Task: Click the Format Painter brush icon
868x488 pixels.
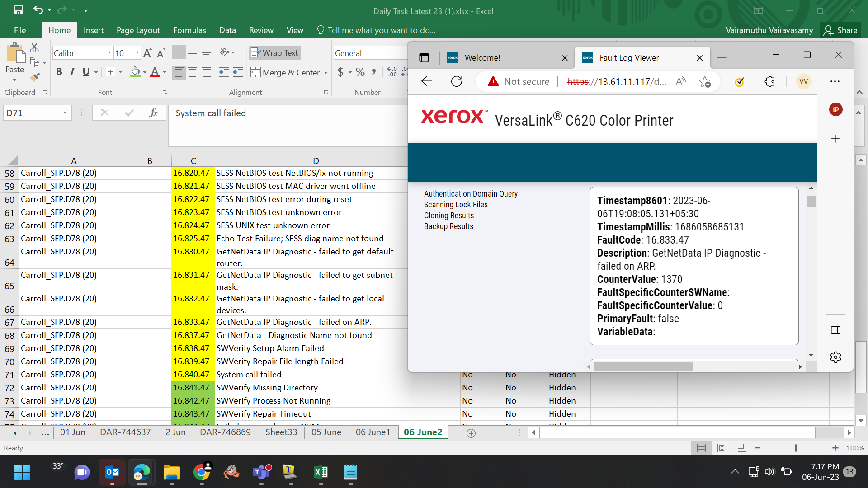Action: tap(35, 77)
